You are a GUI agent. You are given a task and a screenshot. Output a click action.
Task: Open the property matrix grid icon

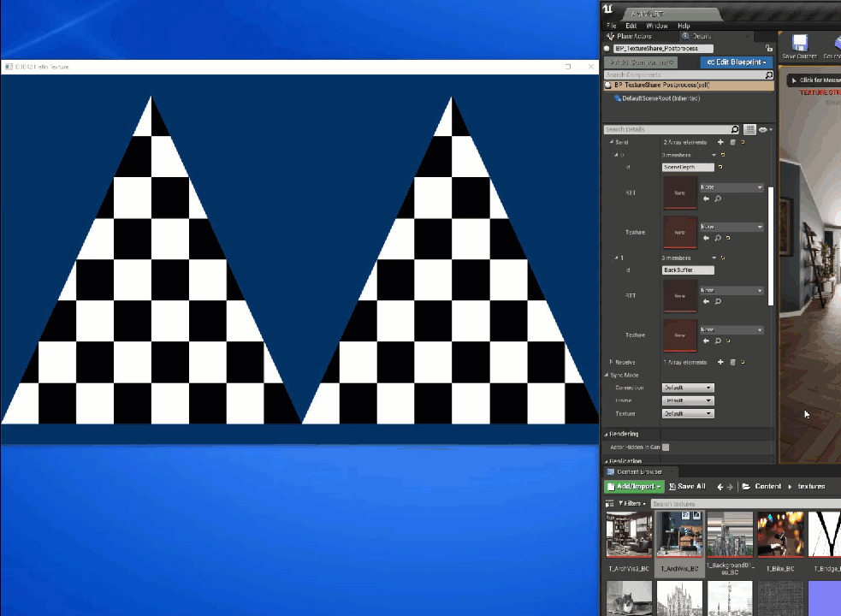click(750, 129)
